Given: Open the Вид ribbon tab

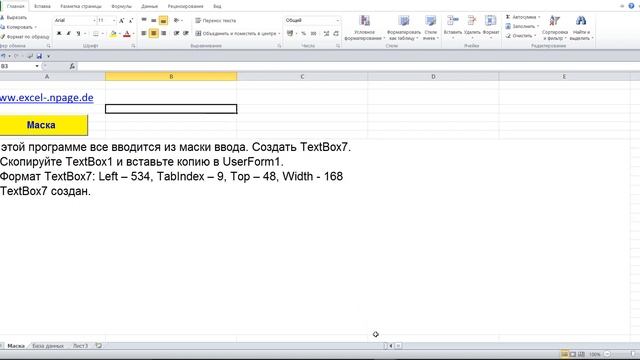Looking at the screenshot, I should click(217, 7).
